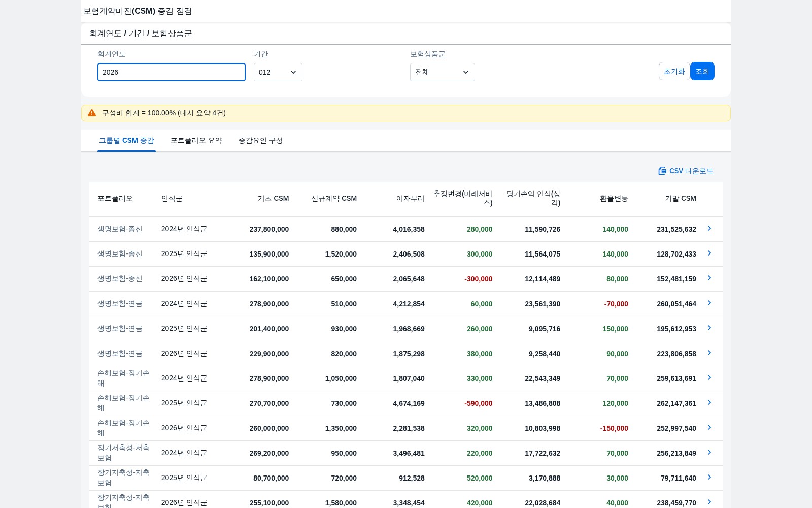Click the 포트폴리오 column header
The image size is (812, 508).
(x=115, y=199)
